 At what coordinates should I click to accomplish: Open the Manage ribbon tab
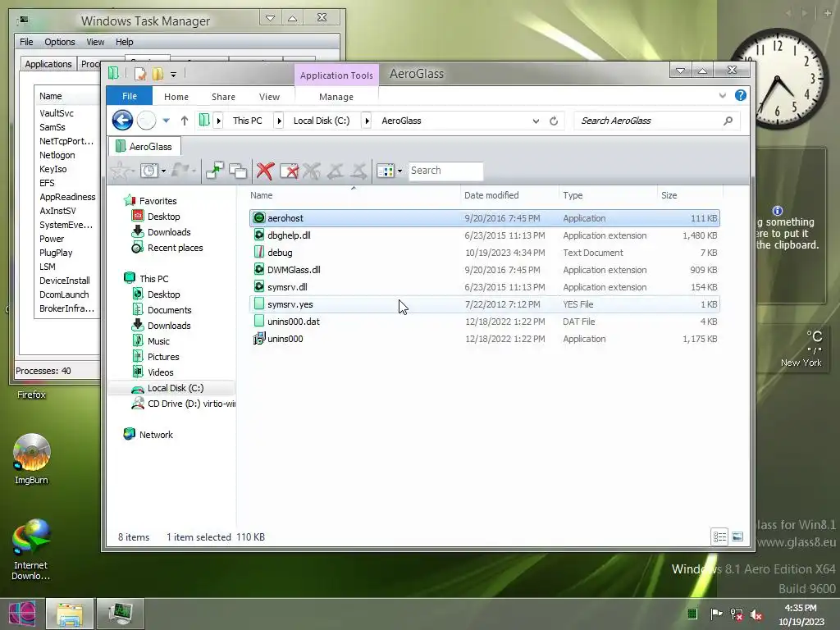[x=336, y=97]
